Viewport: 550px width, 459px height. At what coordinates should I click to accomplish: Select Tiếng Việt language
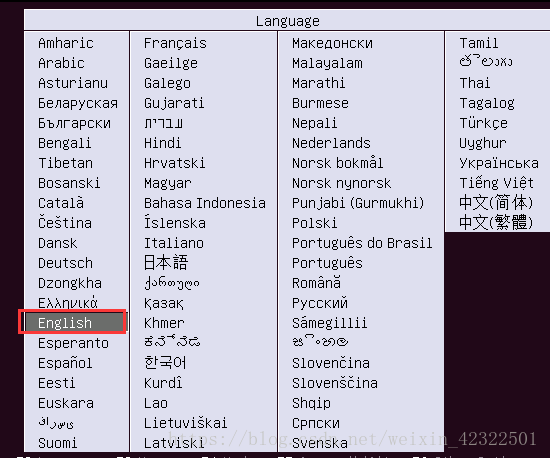pos(496,183)
